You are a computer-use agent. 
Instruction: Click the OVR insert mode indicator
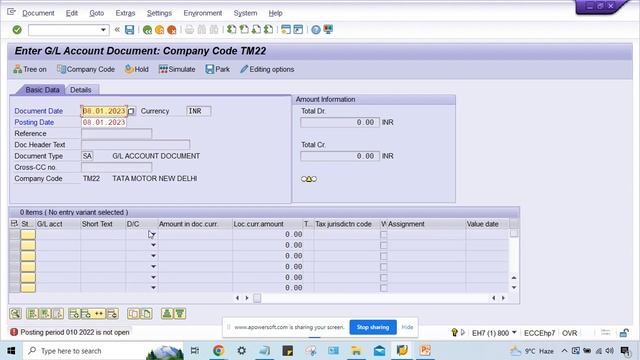[569, 333]
